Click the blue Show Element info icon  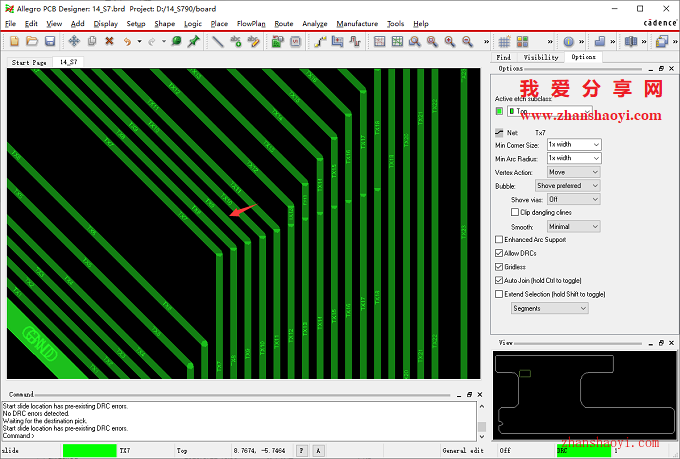(x=569, y=42)
